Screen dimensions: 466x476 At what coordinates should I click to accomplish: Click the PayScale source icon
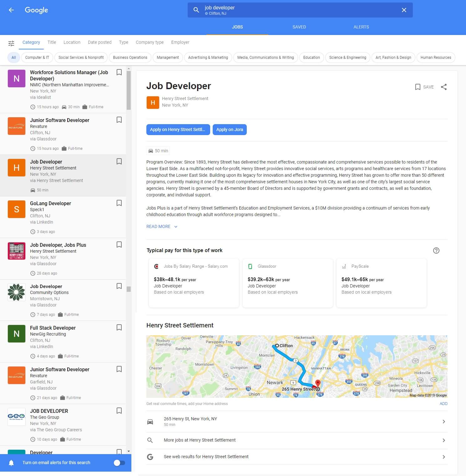344,266
